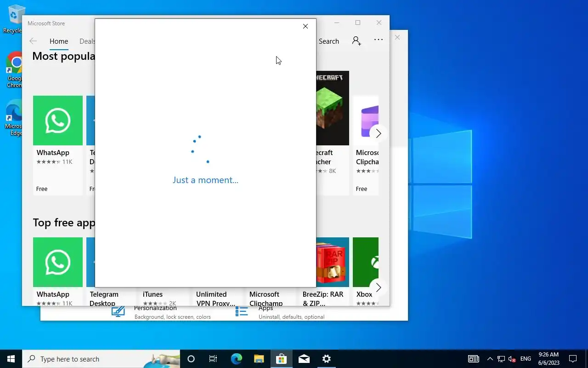Open File Explorer from the taskbar
Viewport: 588px width, 368px height.
[259, 359]
